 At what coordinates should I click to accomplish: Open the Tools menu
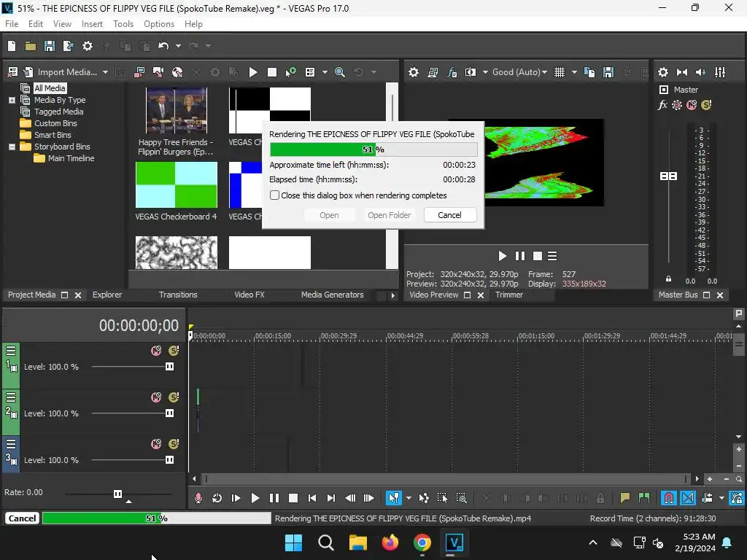(123, 24)
